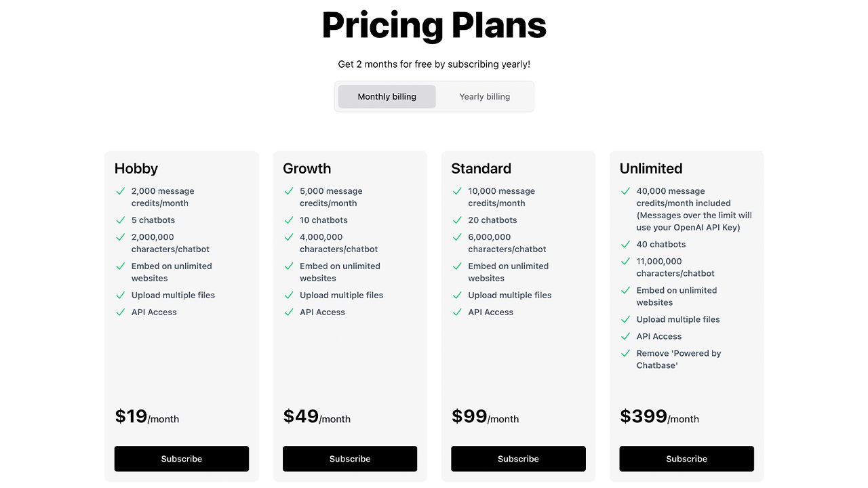868x488 pixels.
Task: Click the Unlimited plan heading
Action: tap(651, 168)
